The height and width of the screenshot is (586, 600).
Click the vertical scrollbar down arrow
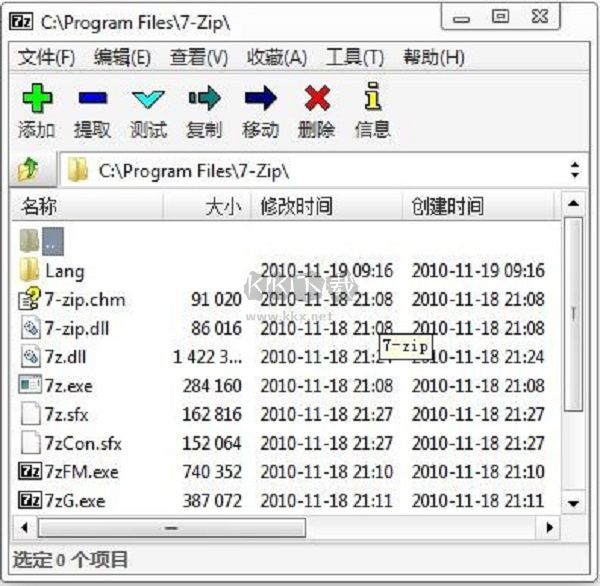click(573, 503)
